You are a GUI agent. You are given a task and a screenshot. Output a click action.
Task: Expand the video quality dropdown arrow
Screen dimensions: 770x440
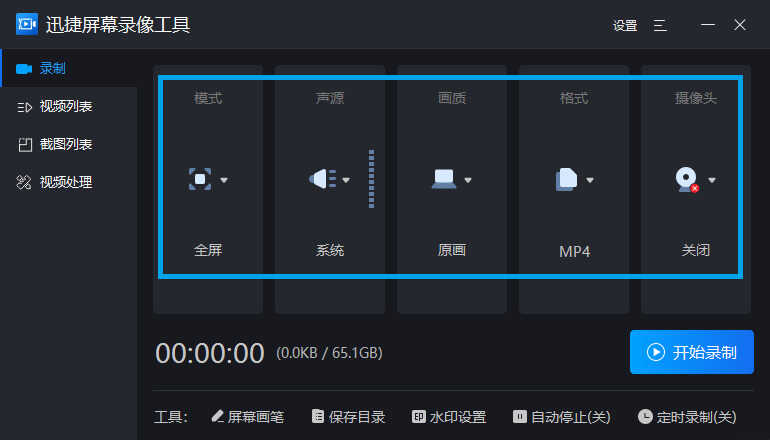point(468,181)
